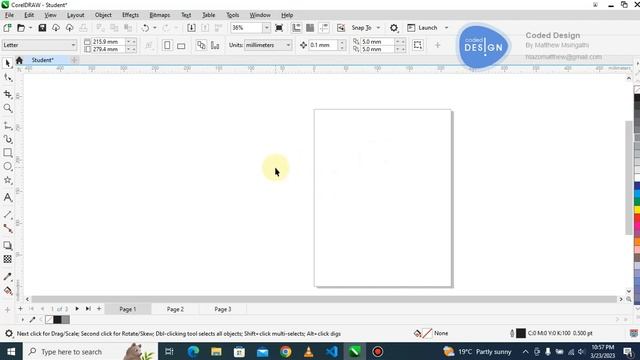
Task: Jump to the last page button
Action: pyautogui.click(x=88, y=309)
